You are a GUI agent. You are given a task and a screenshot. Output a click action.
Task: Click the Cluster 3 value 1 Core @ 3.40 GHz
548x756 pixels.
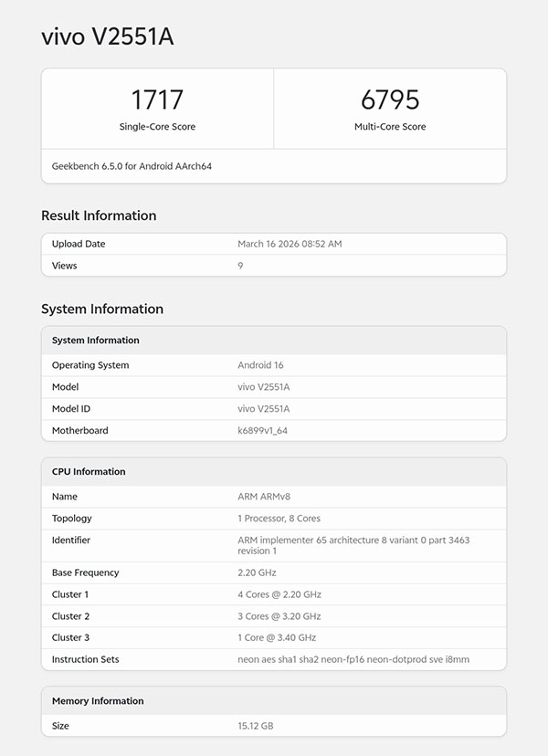(x=277, y=637)
